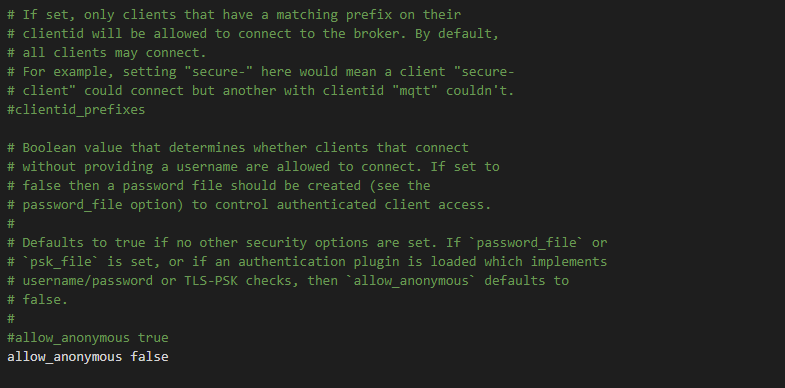Place cursor on '#allow_anonymous true' line
The image size is (785, 388).
pos(88,338)
